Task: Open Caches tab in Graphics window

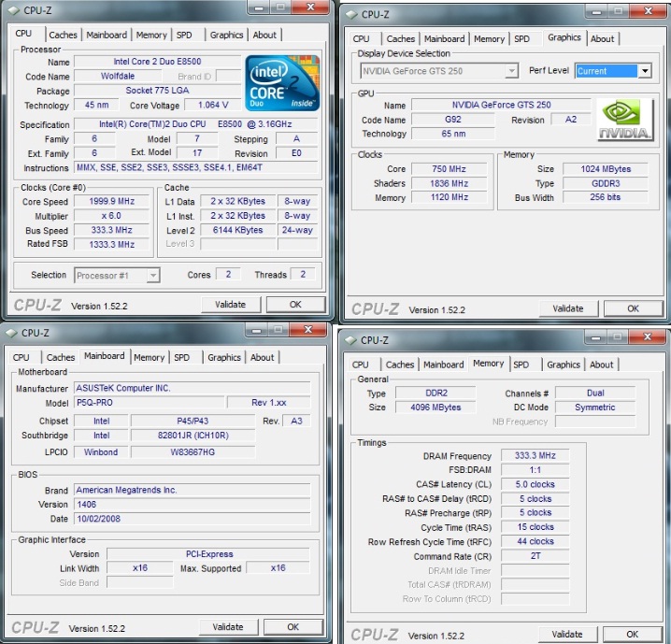Action: [401, 39]
